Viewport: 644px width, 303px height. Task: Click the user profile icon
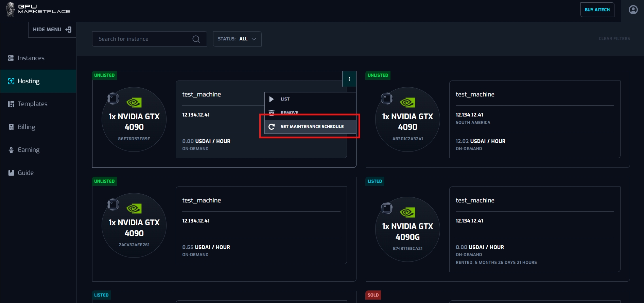pos(633,10)
